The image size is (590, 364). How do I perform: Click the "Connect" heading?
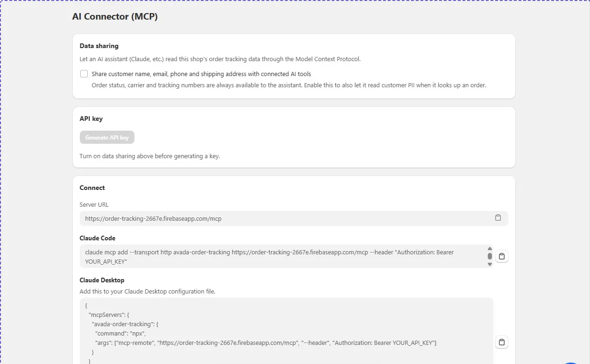tap(92, 188)
